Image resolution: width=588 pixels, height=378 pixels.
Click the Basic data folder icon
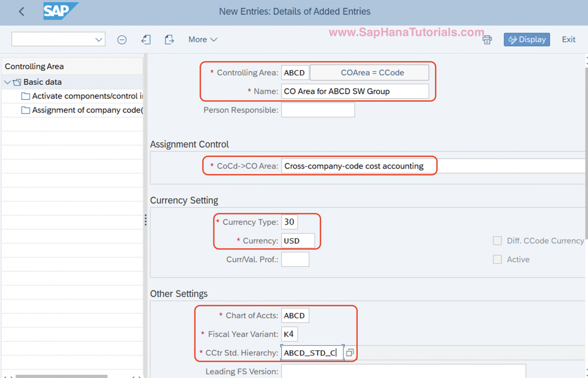pyautogui.click(x=17, y=82)
